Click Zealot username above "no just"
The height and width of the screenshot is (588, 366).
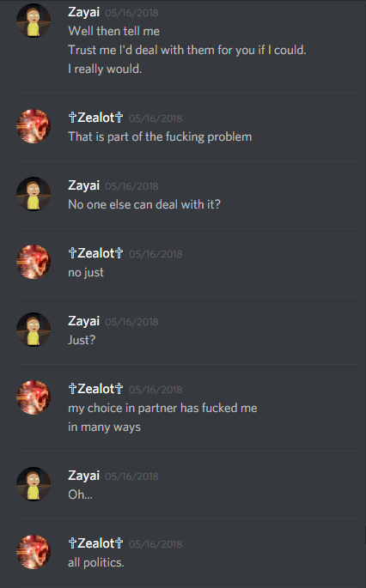95,253
